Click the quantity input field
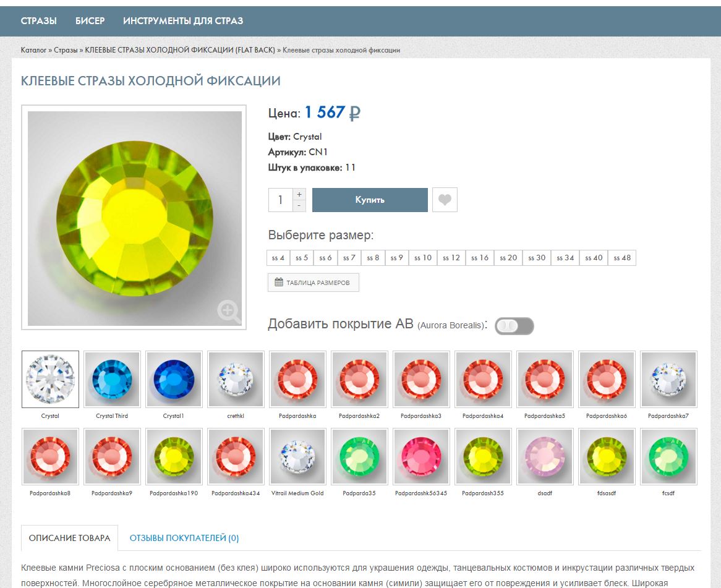 click(x=281, y=200)
